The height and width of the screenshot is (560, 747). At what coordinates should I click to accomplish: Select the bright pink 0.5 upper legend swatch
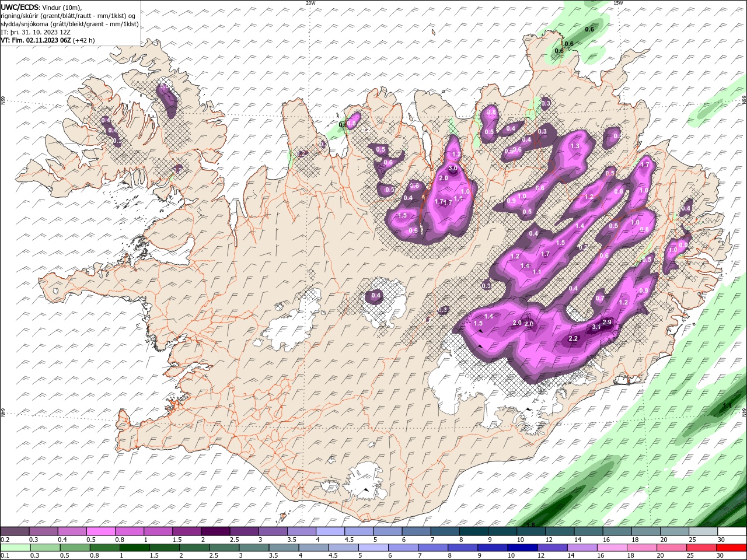coord(100,531)
